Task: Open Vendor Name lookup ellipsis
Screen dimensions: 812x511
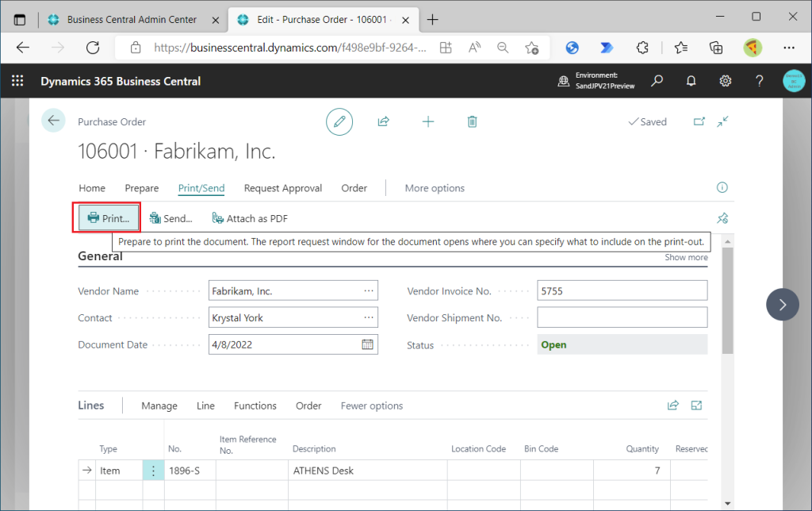Action: pyautogui.click(x=369, y=290)
